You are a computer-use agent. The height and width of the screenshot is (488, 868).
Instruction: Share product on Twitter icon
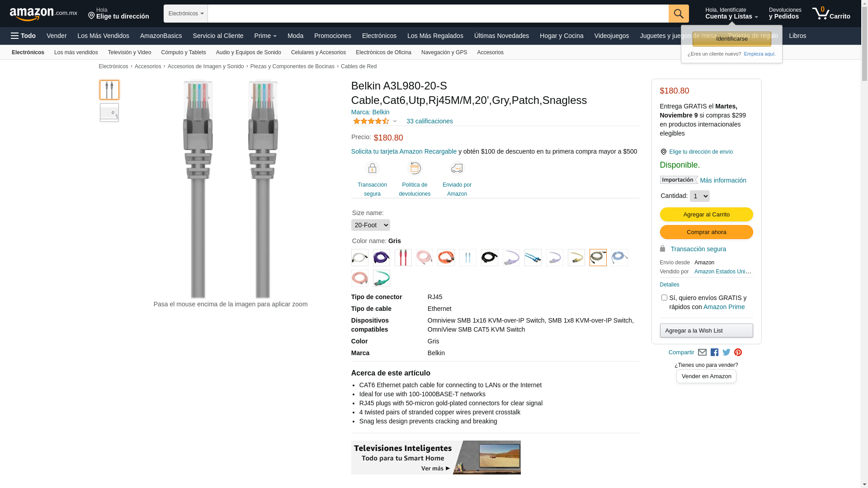click(726, 352)
